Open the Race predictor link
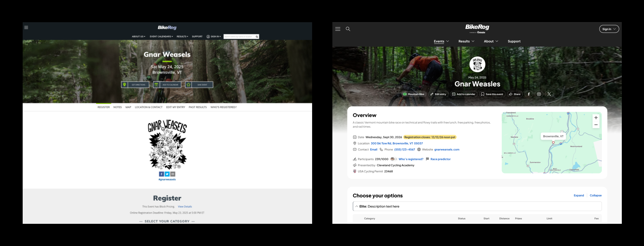 click(x=440, y=159)
